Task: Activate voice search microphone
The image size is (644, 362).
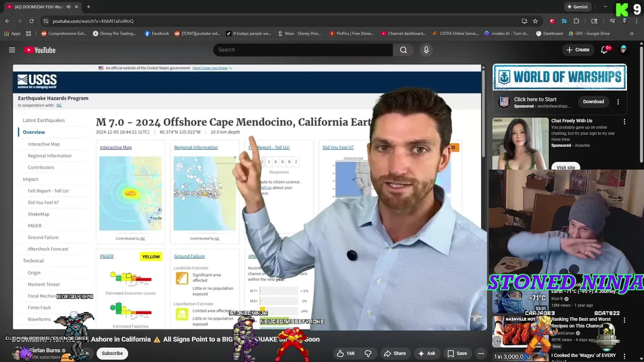Action: (x=426, y=50)
